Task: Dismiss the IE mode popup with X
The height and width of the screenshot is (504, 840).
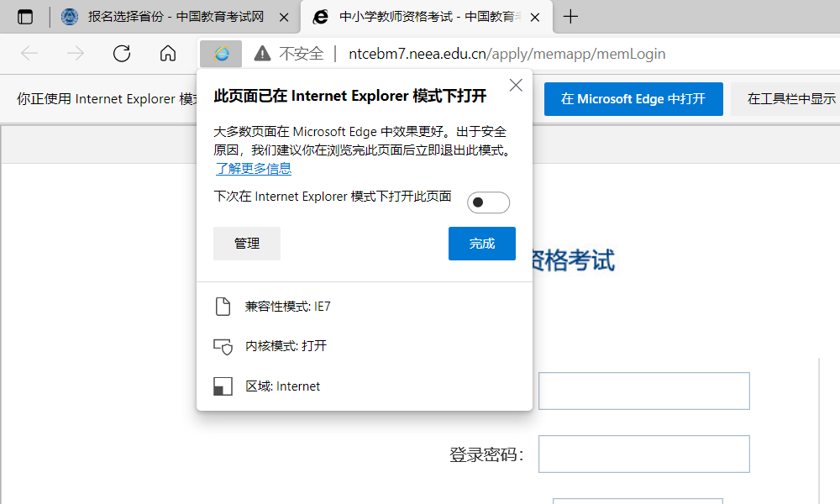Action: (516, 85)
